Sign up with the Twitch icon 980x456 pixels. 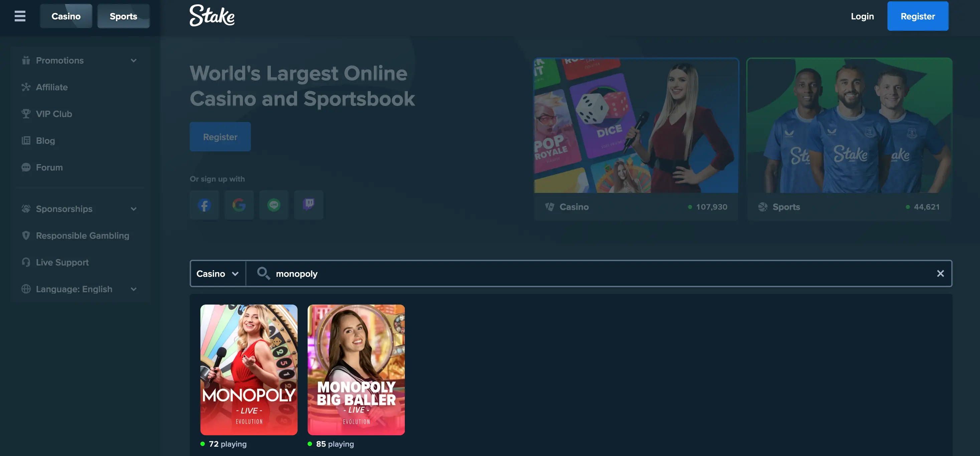coord(309,205)
